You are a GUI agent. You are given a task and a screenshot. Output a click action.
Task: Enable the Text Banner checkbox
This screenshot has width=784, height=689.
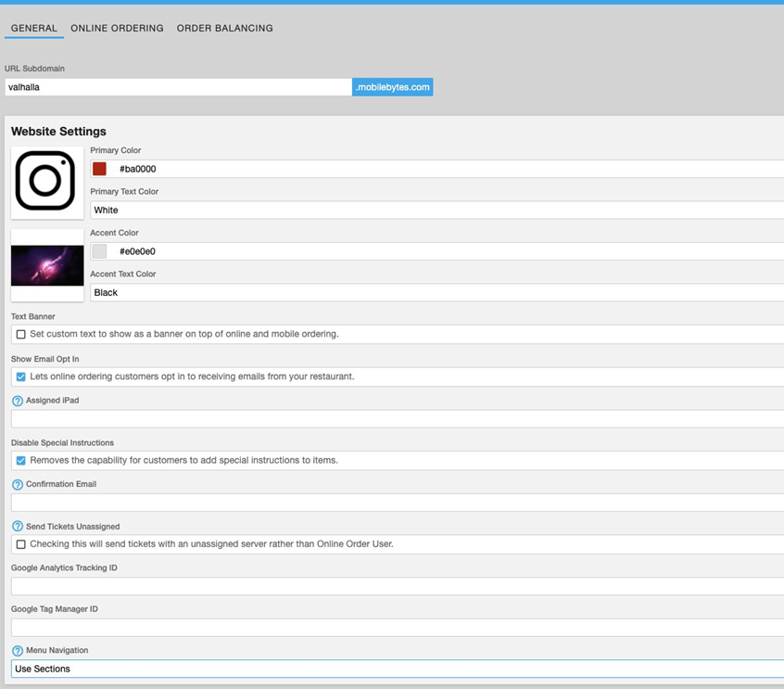pos(20,335)
